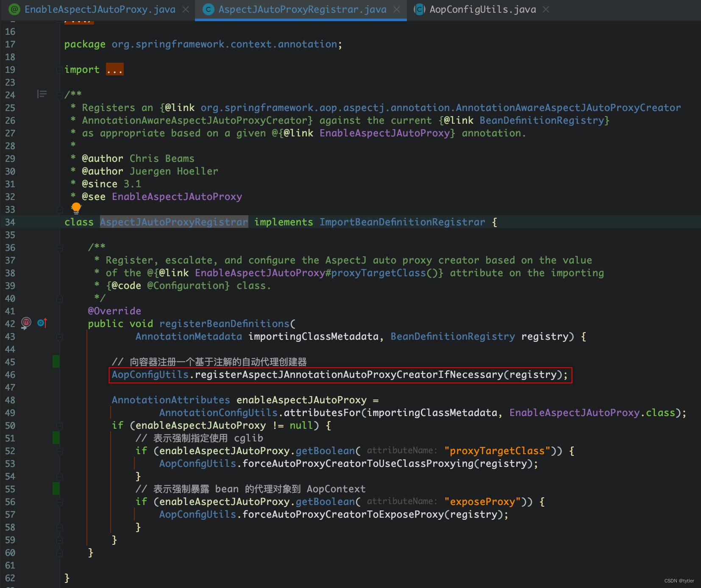This screenshot has height=588, width=701.
Task: Click the annotation file icon on EnableAspectJAutoProxy tab
Action: [14, 9]
